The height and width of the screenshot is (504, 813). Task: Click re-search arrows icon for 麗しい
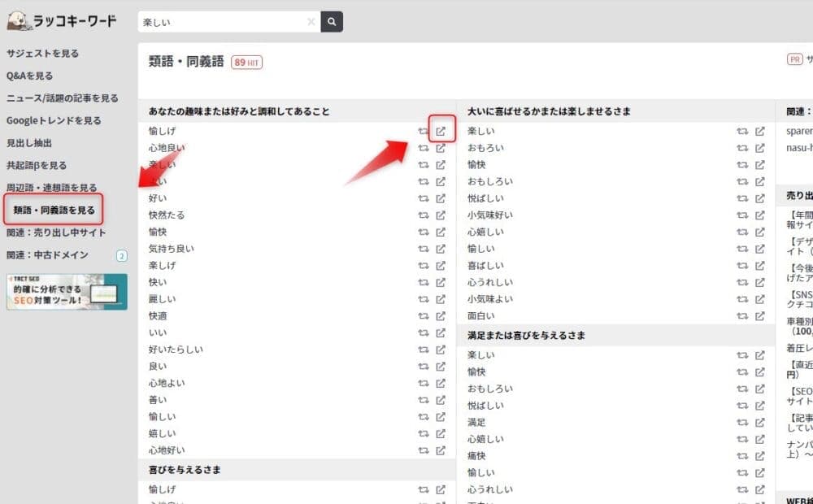[424, 299]
